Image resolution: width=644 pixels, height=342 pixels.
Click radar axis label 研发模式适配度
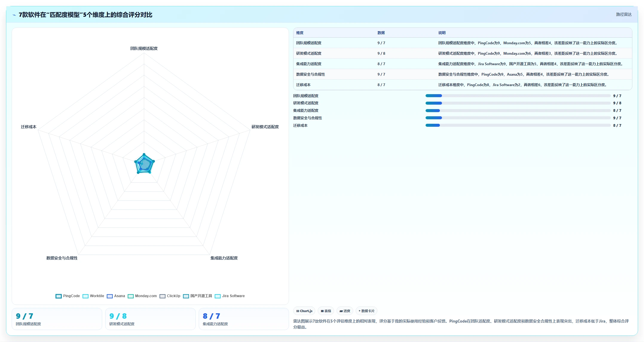265,127
